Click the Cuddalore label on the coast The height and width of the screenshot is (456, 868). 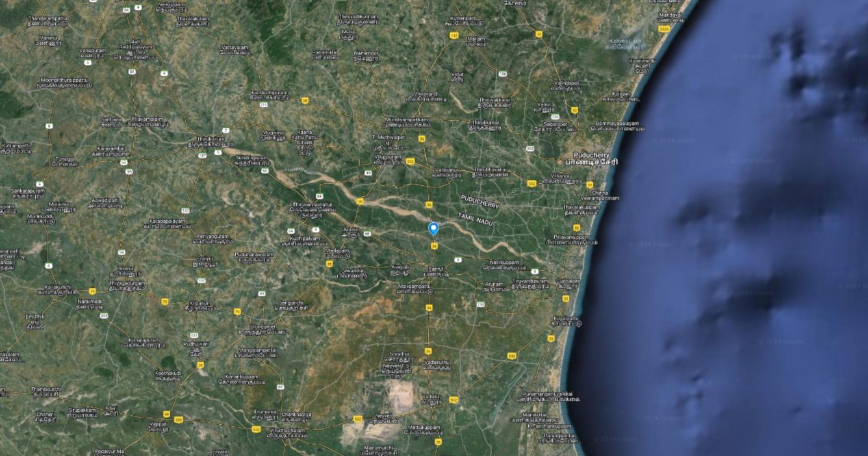pyautogui.click(x=569, y=283)
